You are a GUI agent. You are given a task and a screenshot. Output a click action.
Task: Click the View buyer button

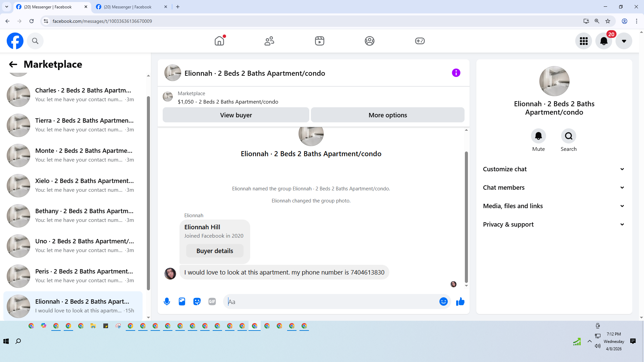point(236,115)
